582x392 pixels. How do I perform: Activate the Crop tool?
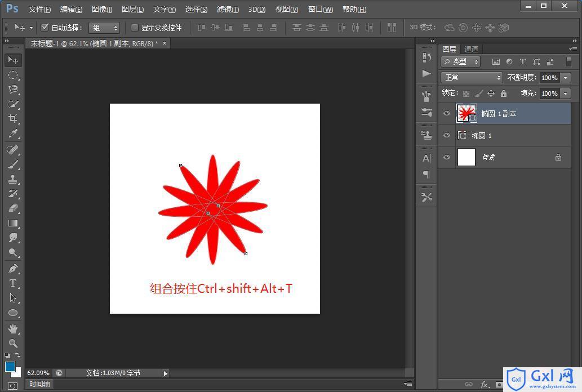tap(13, 119)
